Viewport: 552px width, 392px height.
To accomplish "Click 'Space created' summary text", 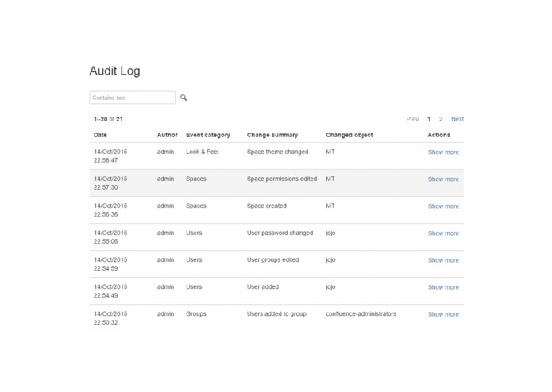I will pyautogui.click(x=267, y=206).
